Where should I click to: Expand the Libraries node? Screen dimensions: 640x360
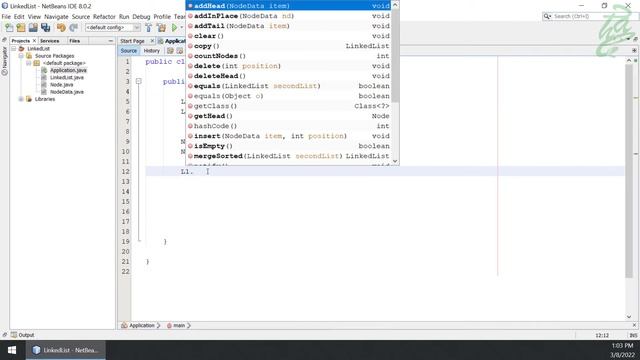(x=21, y=99)
